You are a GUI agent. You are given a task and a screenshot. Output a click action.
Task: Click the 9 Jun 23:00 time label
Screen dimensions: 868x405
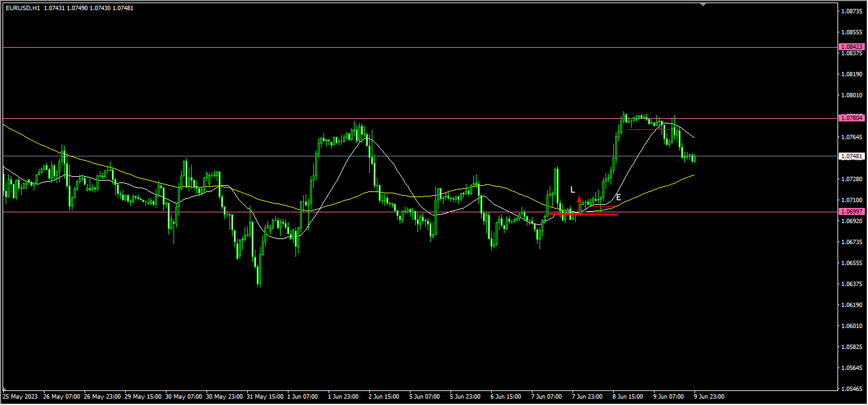coord(709,396)
